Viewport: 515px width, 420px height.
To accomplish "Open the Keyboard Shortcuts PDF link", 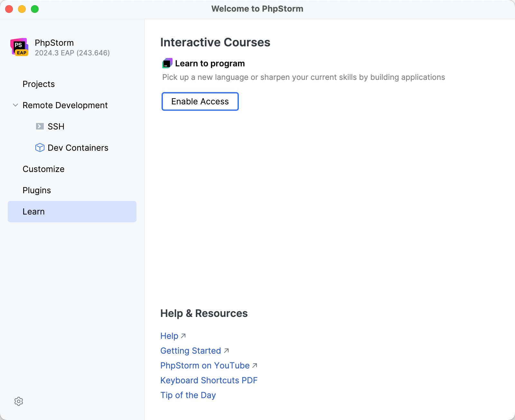I will coord(209,380).
